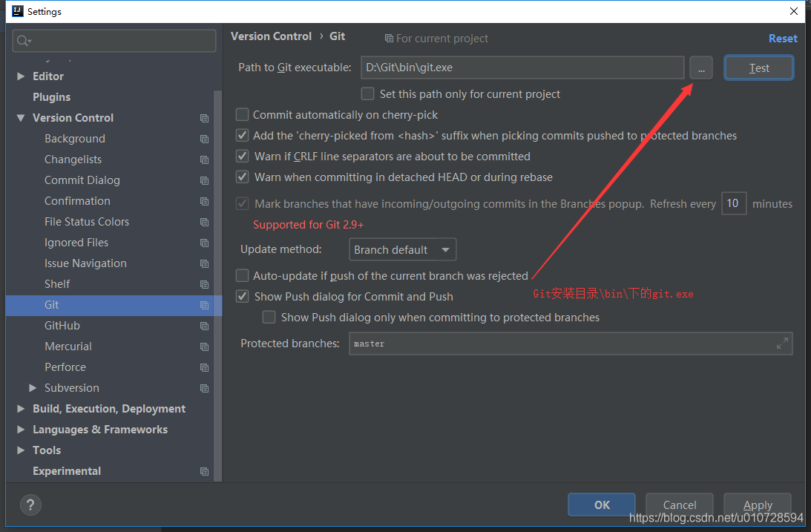Enable Auto-update if push was rejected
The height and width of the screenshot is (532, 811).
[x=242, y=275]
